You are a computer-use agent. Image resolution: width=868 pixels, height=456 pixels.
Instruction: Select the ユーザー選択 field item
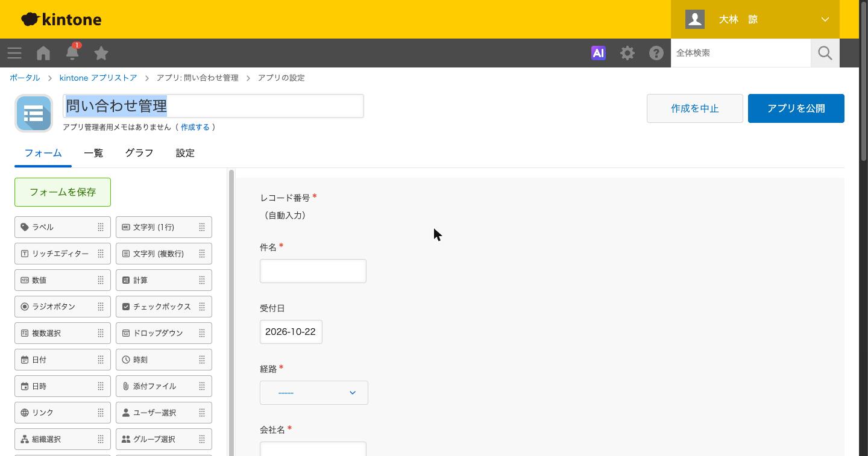pos(164,413)
